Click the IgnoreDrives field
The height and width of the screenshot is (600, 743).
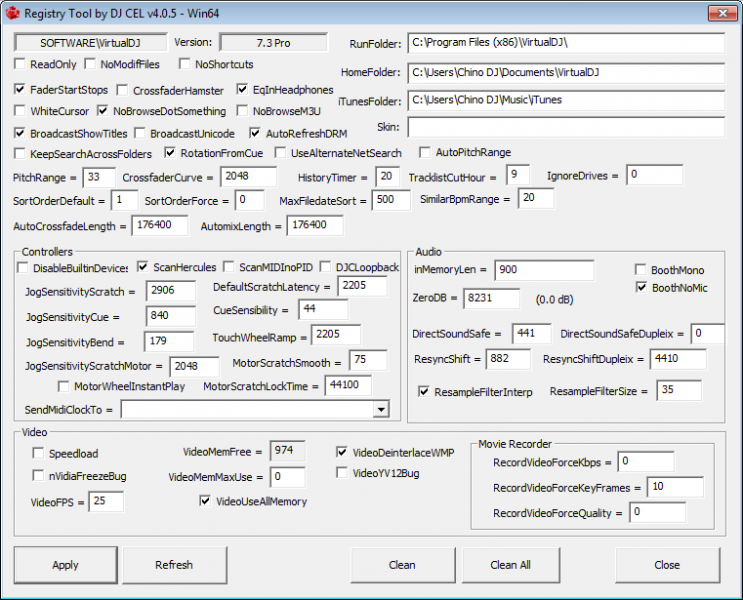coord(654,175)
